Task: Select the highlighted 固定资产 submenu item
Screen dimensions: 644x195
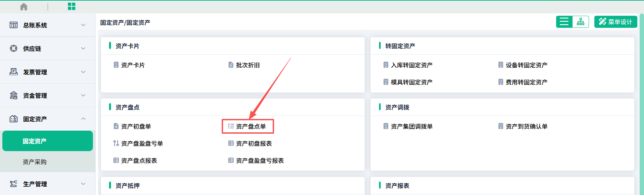Action: click(x=48, y=141)
